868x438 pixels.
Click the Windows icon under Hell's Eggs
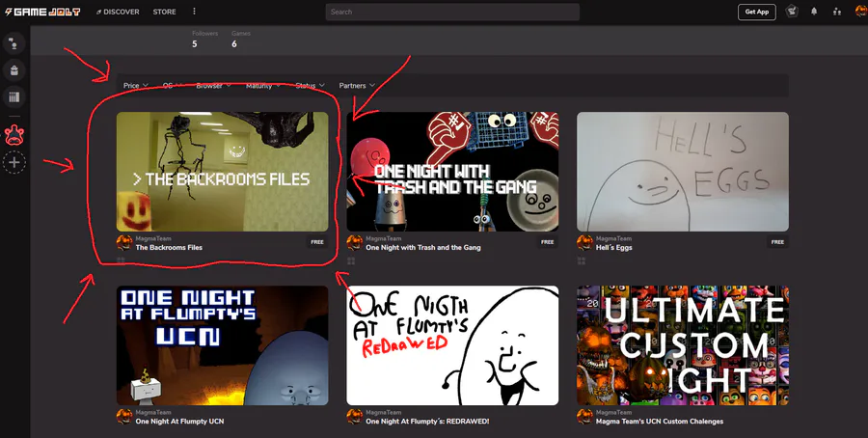pos(582,260)
